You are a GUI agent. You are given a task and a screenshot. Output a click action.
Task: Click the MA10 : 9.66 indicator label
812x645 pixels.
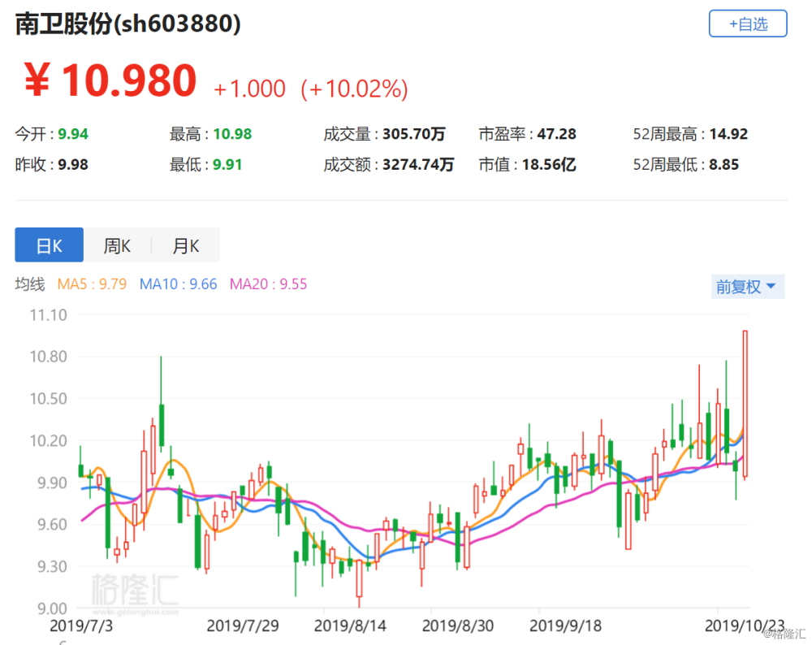[178, 284]
